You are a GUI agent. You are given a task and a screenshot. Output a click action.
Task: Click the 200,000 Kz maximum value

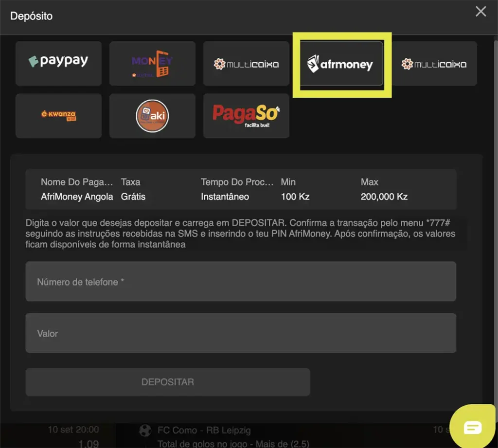pyautogui.click(x=384, y=197)
